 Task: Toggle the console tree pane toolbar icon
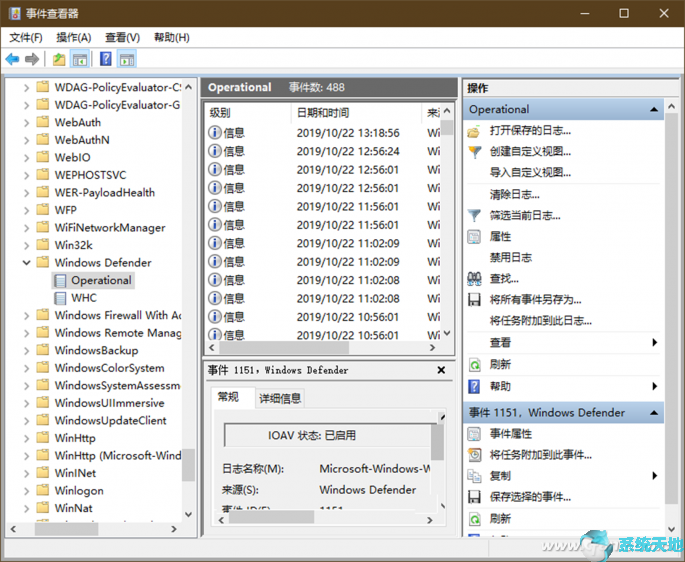point(80,59)
